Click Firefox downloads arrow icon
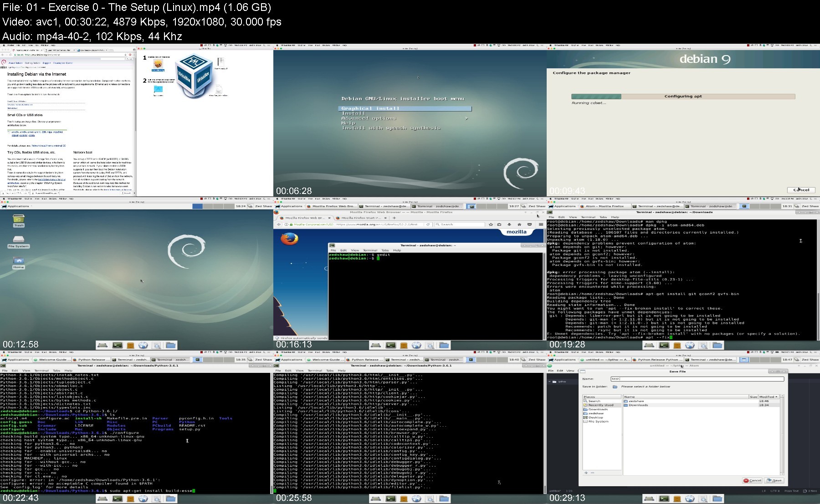Image resolution: width=820 pixels, height=504 pixels. pyautogui.click(x=509, y=224)
